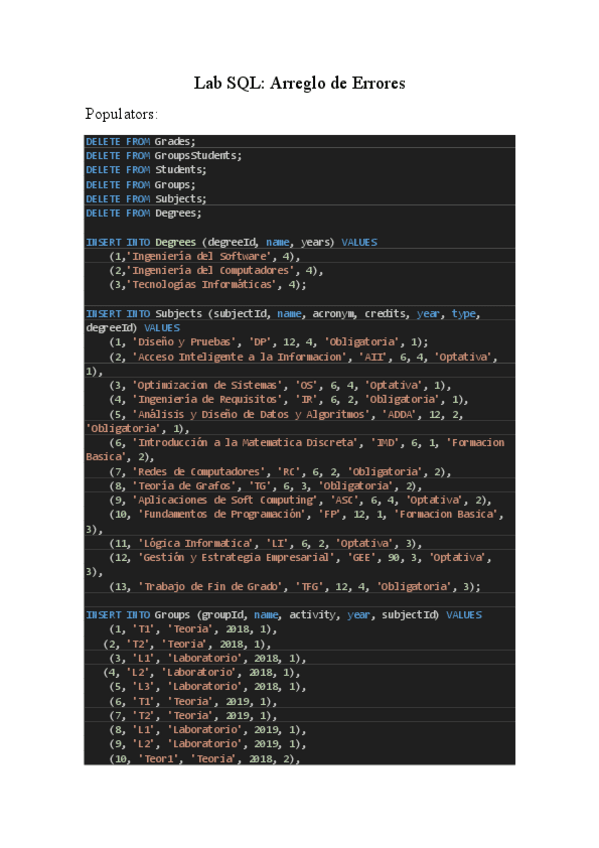
Task: Click the row 'Análisis y Diseño de Datos y Algoritmos'
Action: 286,414
